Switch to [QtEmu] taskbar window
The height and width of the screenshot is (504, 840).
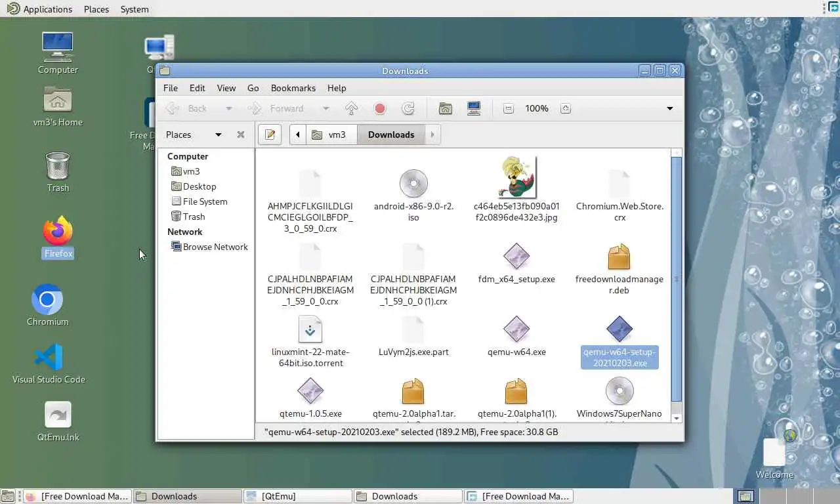[297, 496]
